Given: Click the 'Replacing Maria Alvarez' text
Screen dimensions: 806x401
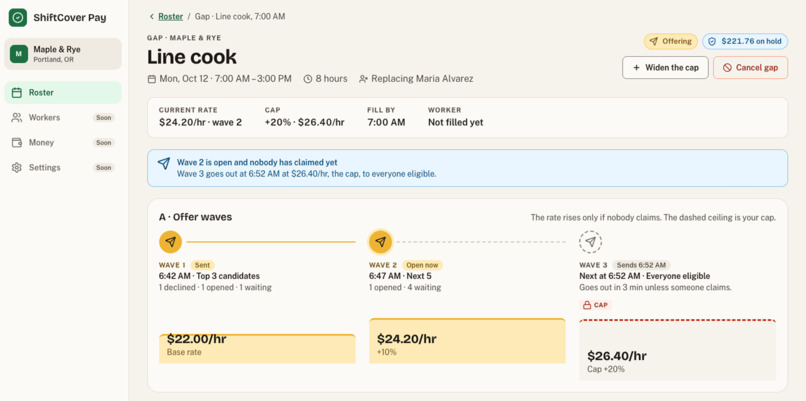Looking at the screenshot, I should [x=422, y=79].
